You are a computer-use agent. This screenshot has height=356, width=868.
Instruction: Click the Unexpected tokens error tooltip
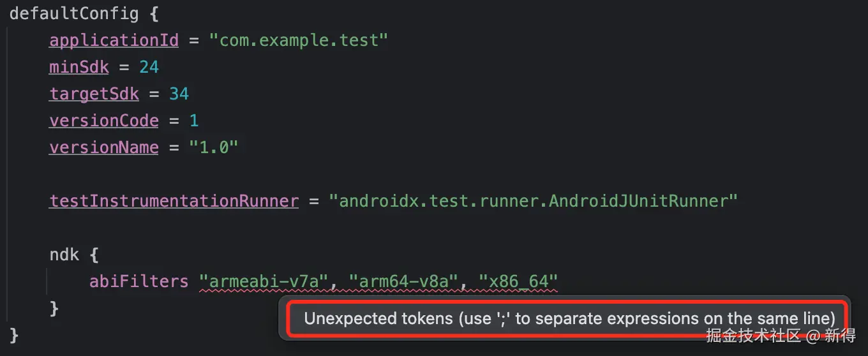click(569, 318)
